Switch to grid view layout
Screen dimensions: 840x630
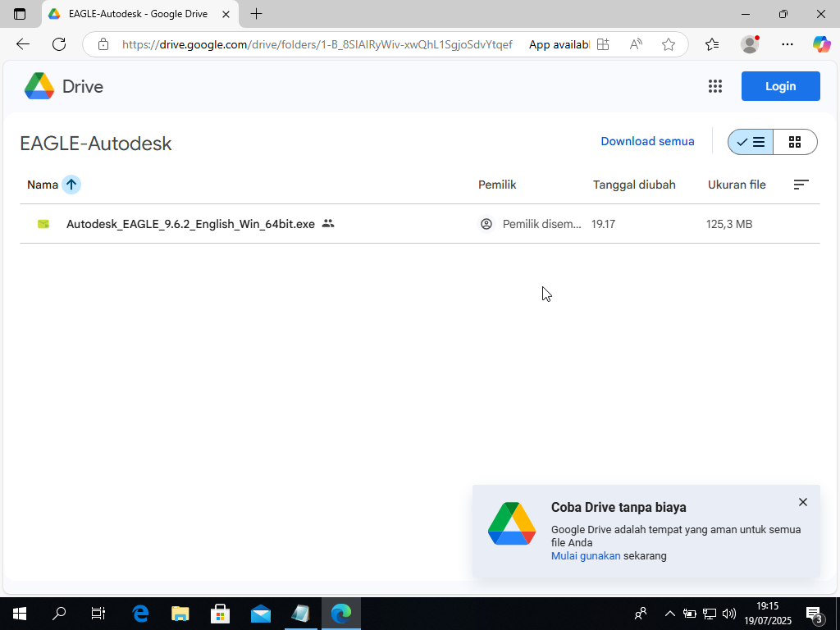794,142
